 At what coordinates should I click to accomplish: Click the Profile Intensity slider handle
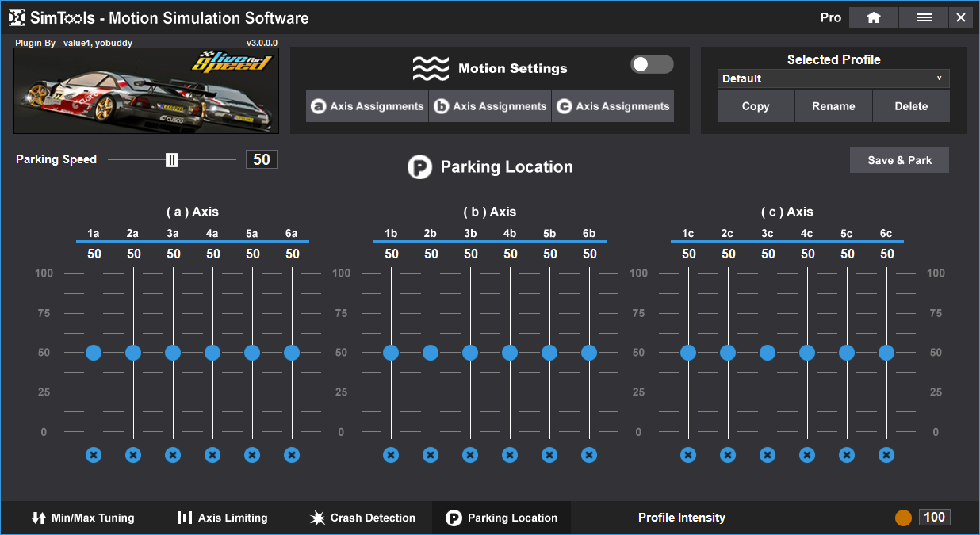coord(903,518)
